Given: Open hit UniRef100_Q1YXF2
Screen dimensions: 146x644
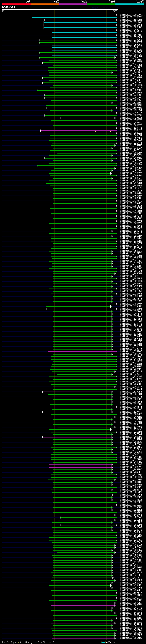Looking at the screenshot, I should 131,70.
